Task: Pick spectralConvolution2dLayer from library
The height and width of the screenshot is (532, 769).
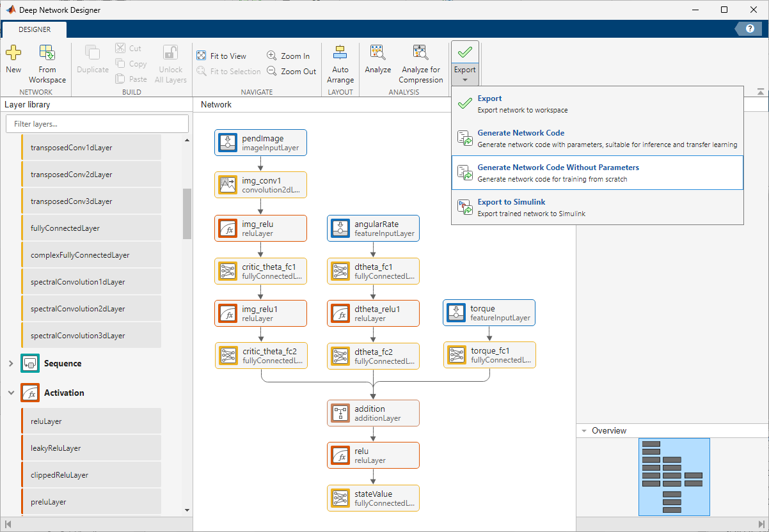Action: coord(91,309)
